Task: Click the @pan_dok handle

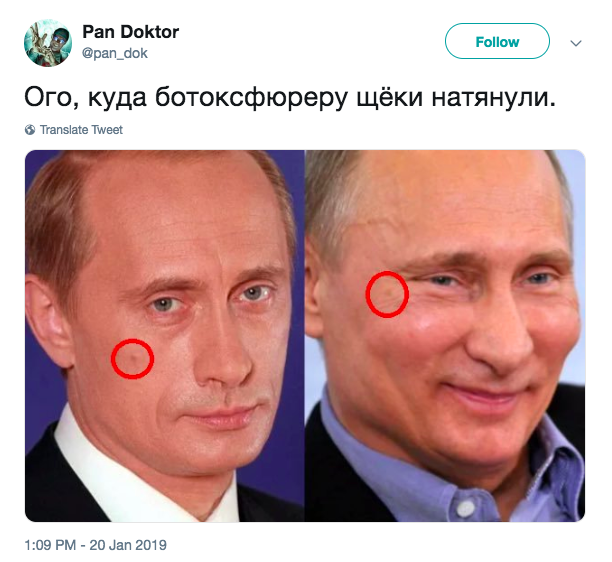Action: coord(114,53)
